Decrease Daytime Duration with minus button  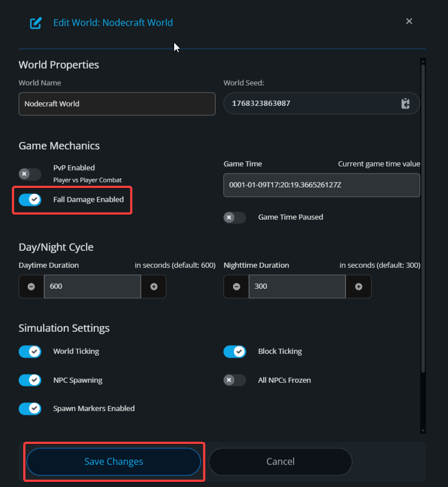coord(31,287)
